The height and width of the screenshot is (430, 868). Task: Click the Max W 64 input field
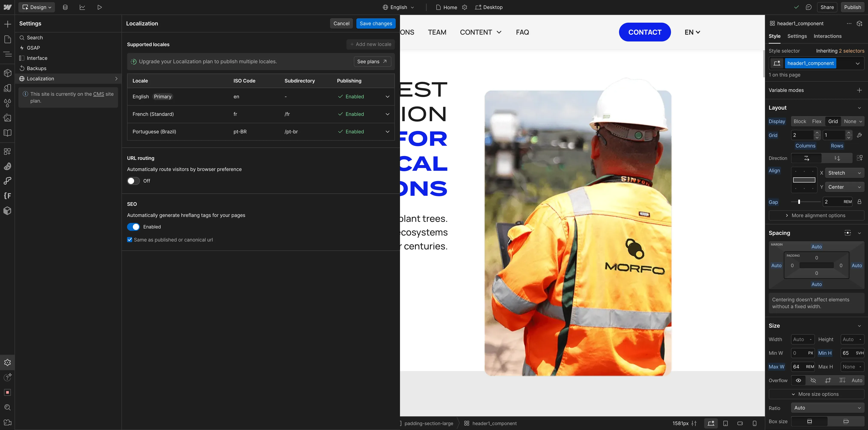coord(802,367)
